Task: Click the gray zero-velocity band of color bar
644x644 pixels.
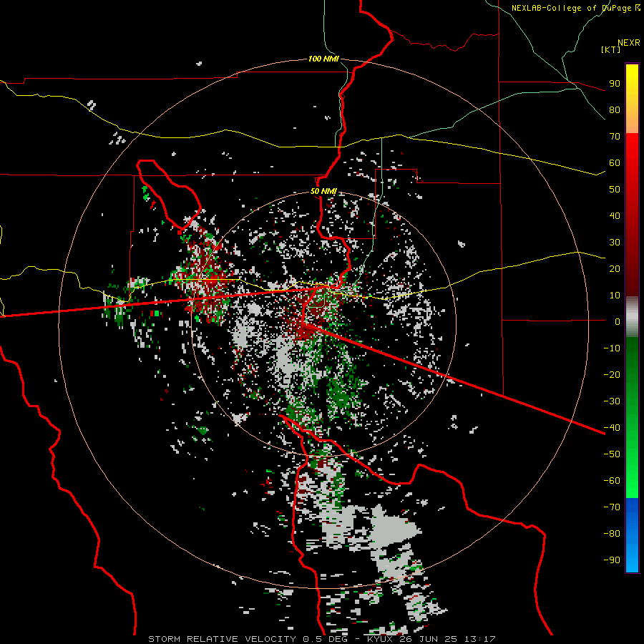Action: (632, 317)
